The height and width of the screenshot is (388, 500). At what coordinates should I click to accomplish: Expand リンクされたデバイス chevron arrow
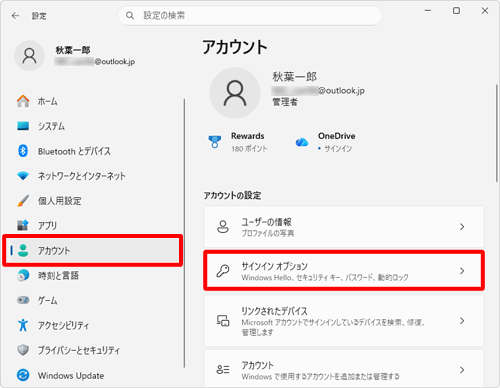[x=462, y=321]
